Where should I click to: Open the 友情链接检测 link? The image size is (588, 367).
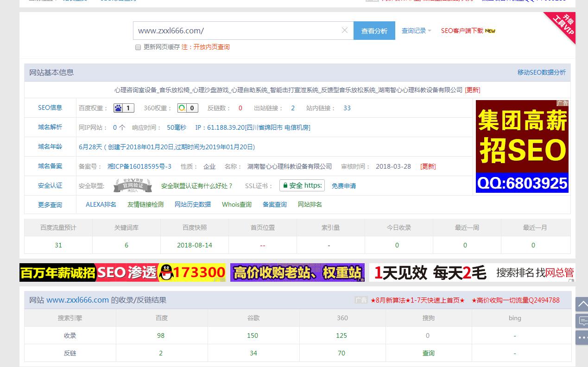click(x=145, y=204)
